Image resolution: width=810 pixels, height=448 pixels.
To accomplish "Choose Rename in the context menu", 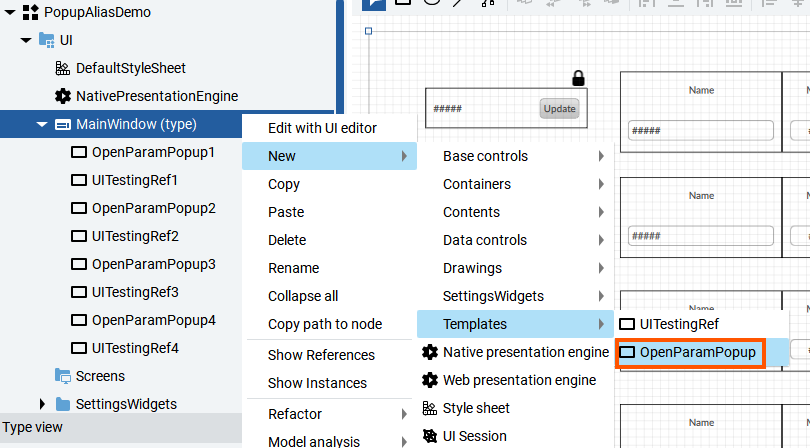I will [x=329, y=268].
